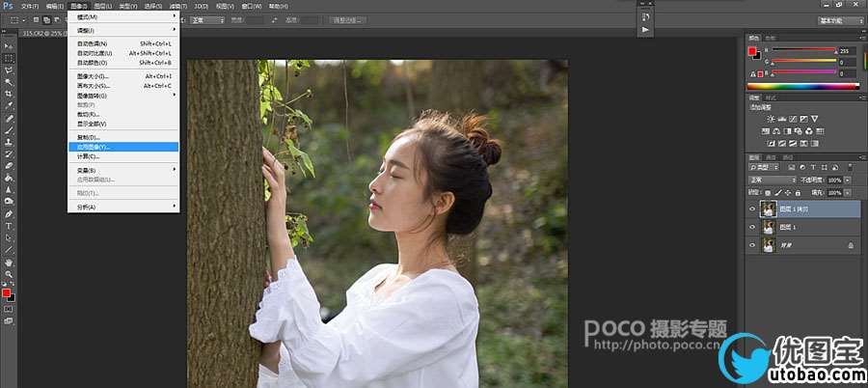The image size is (868, 388).
Task: Open the layer opacity dropdown arrow
Action: [847, 180]
